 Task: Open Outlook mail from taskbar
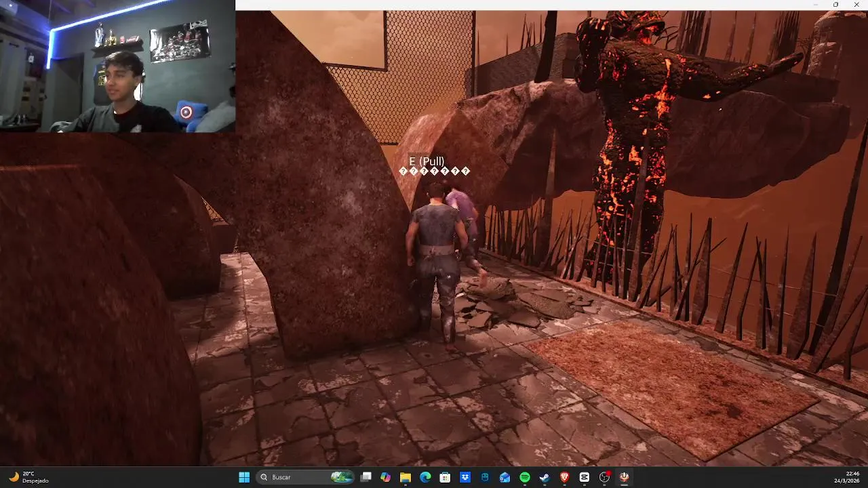(505, 477)
